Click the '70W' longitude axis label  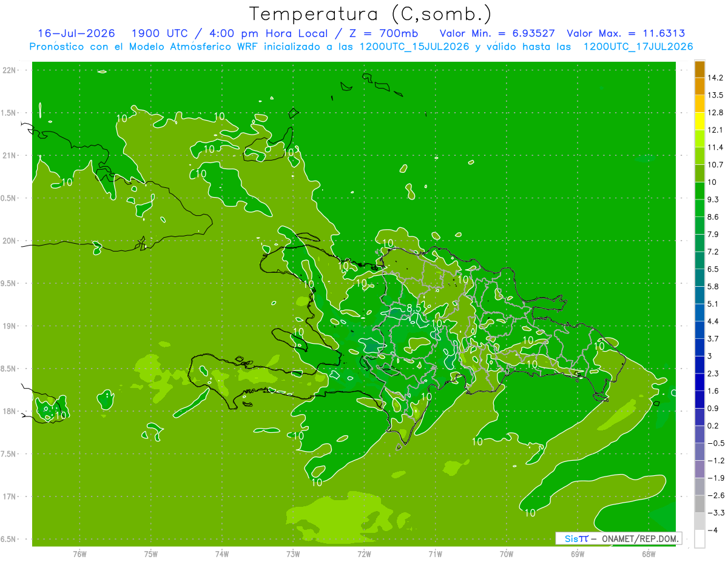click(x=506, y=553)
